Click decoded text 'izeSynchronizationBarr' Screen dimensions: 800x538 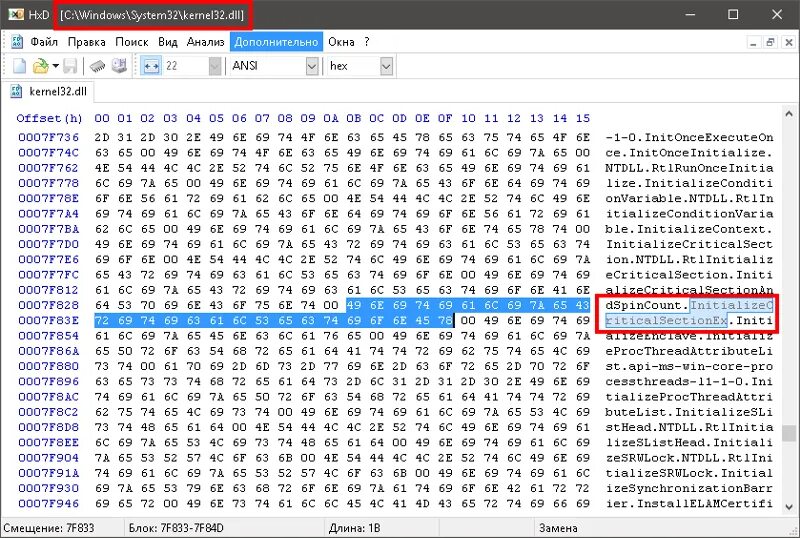[689, 488]
